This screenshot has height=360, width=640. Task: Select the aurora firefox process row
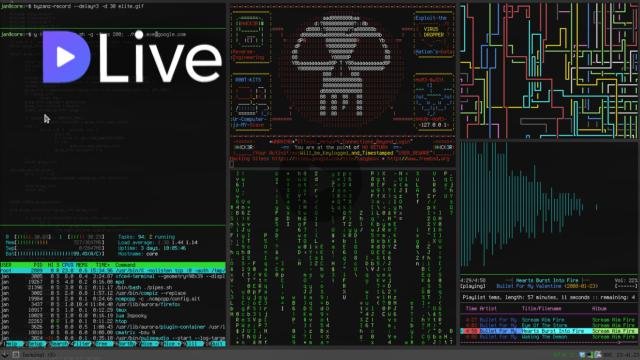[113, 304]
